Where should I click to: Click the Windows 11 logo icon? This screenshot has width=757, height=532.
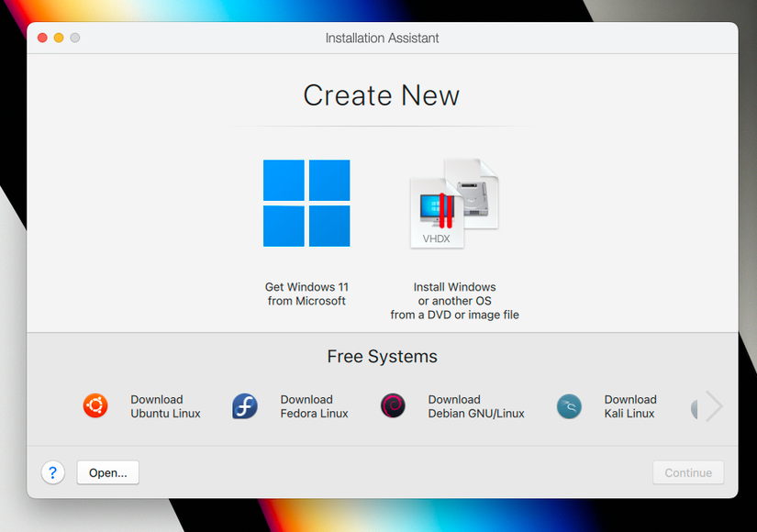click(x=306, y=203)
